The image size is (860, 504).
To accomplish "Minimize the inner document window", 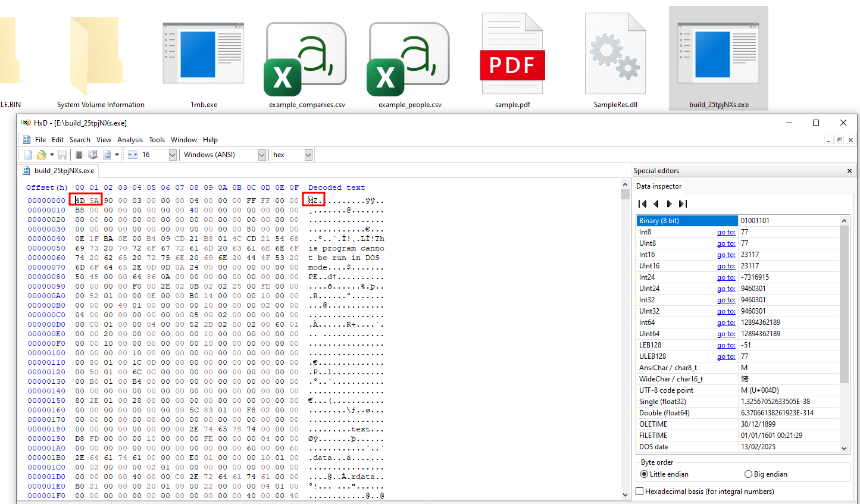I will 828,140.
